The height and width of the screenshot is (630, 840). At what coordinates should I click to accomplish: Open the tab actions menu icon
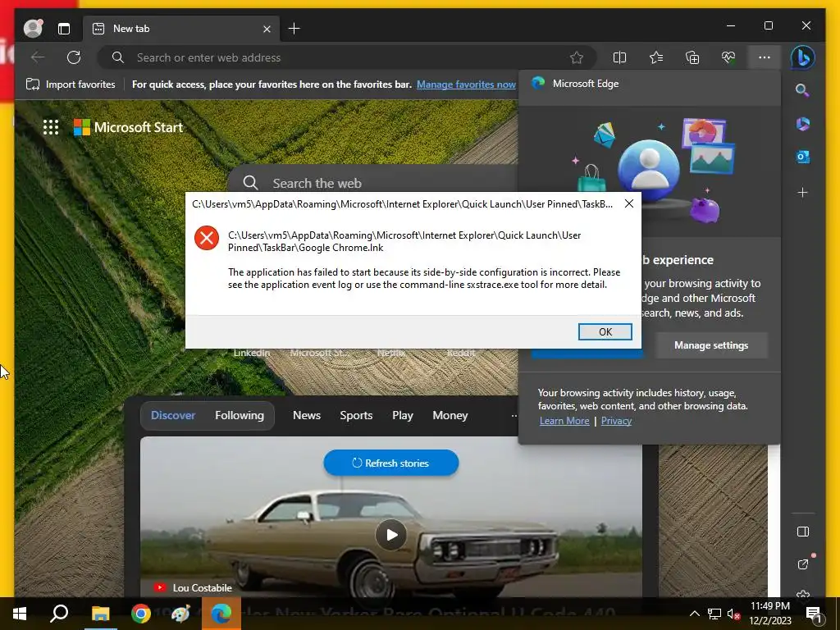click(x=64, y=29)
